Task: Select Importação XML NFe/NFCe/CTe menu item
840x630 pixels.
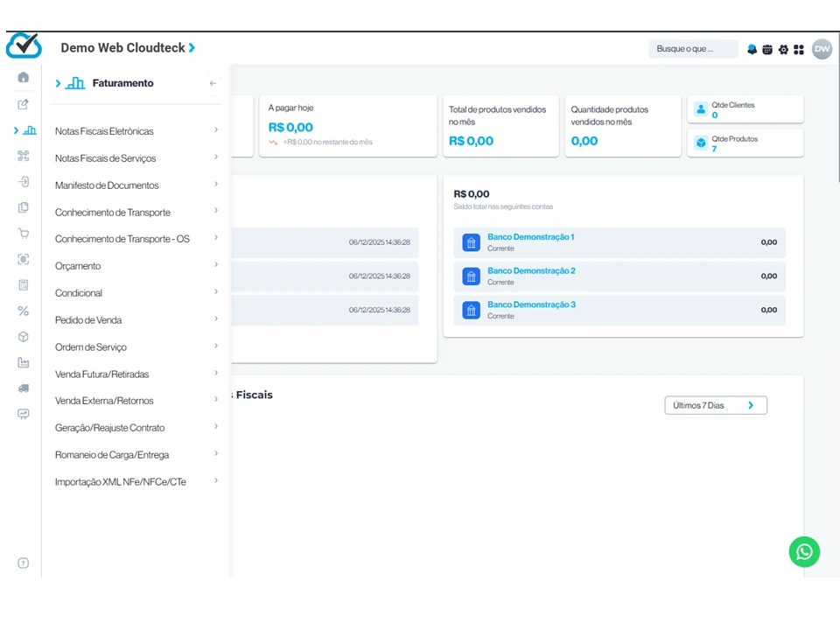Action: click(120, 481)
